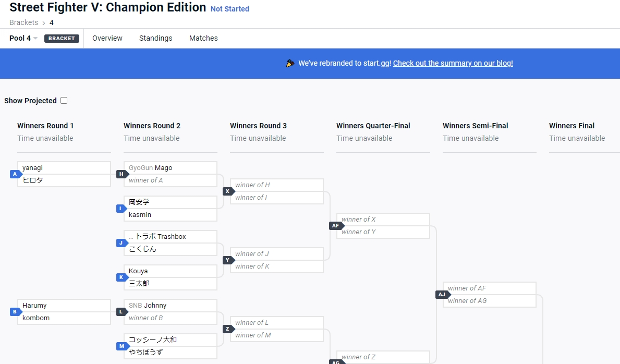Screen dimensions: 620x364
Task: Open match L badge
Action: 121,312
